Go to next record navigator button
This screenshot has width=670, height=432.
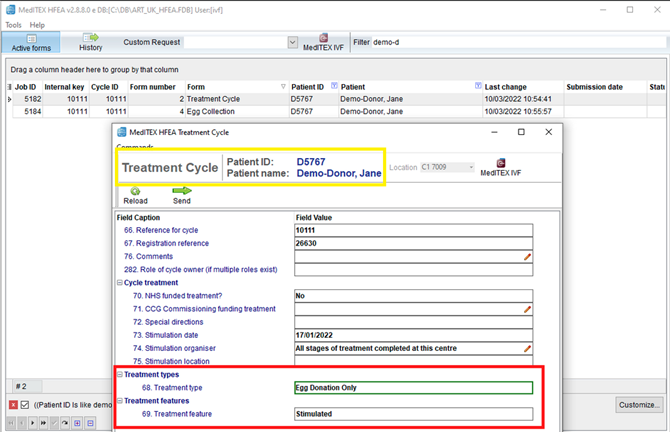point(32,423)
